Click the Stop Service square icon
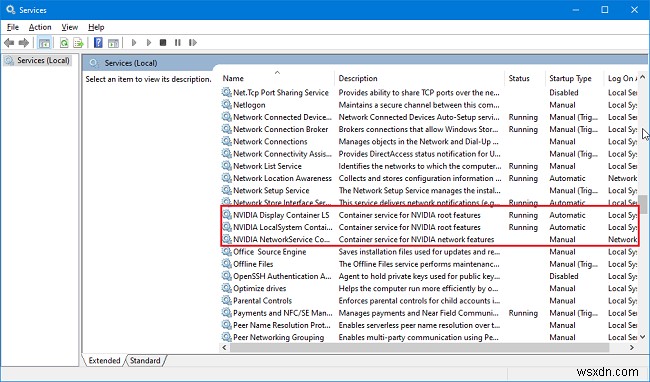650x382 pixels. click(163, 42)
